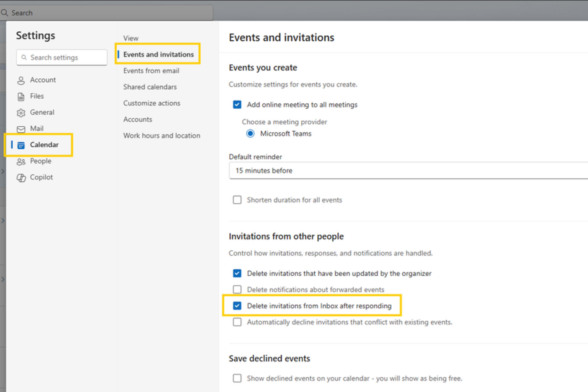Viewport: 588px width, 392px height.
Task: Open the Default reminder dropdown
Action: [408, 170]
